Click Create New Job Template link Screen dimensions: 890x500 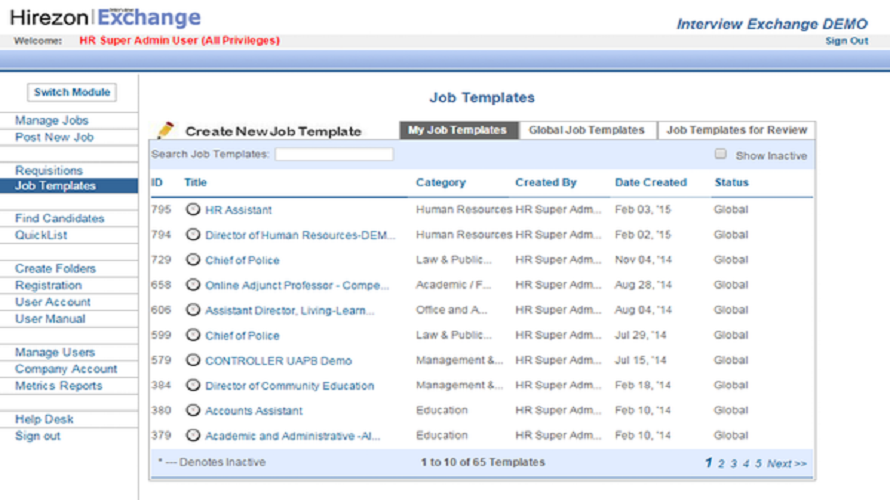click(x=274, y=131)
